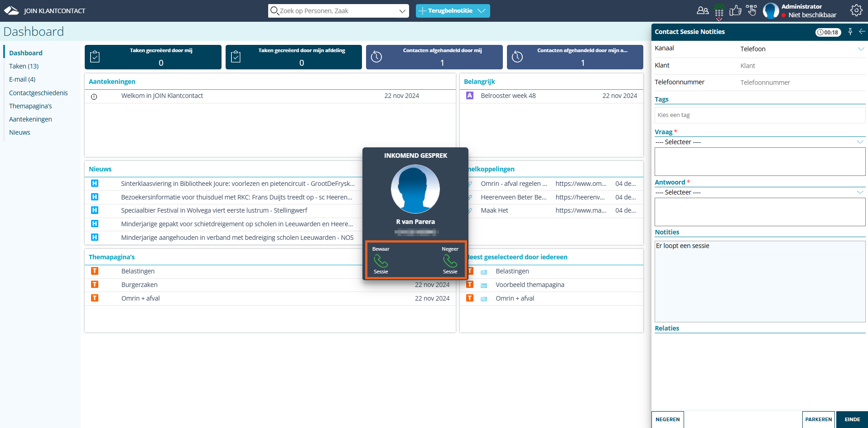Expand the Terugbelnotitie dropdown arrow
Screen dimensions: 868x428
482,10
